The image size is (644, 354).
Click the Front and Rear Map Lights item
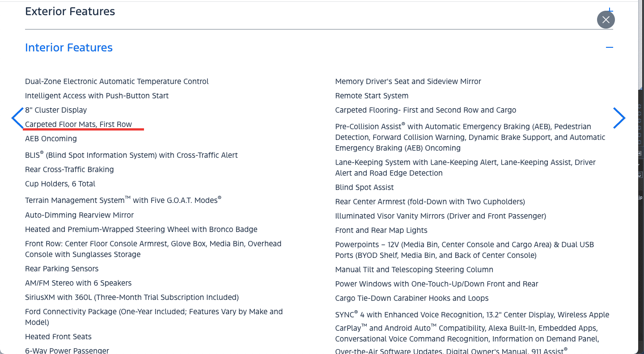(x=381, y=230)
